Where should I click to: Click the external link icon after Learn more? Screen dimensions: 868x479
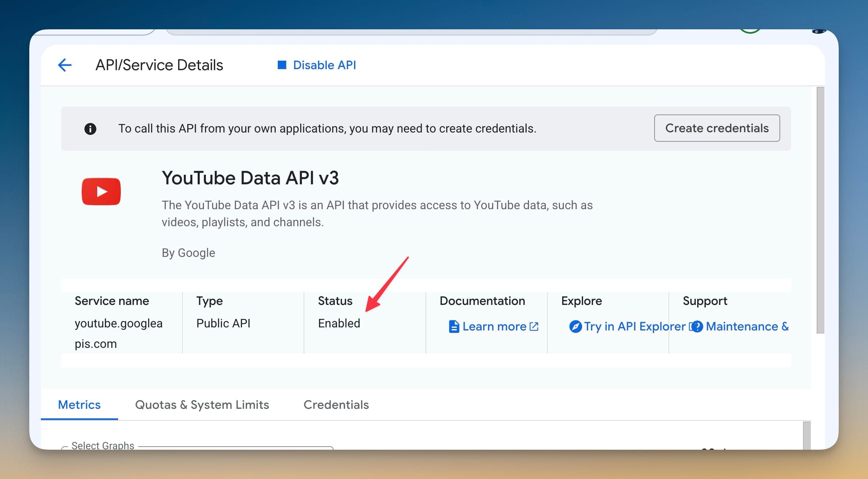[x=534, y=326]
